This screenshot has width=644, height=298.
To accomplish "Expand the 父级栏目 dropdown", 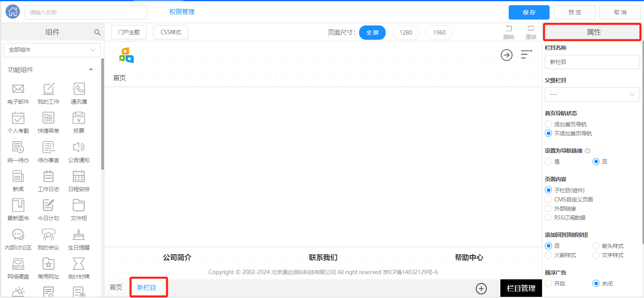I will [592, 95].
